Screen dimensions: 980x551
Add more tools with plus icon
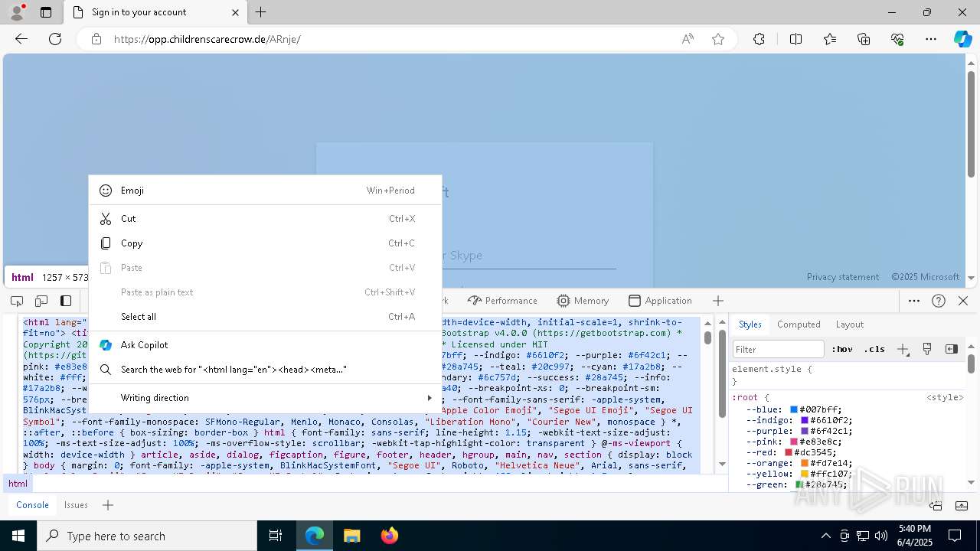click(x=718, y=301)
